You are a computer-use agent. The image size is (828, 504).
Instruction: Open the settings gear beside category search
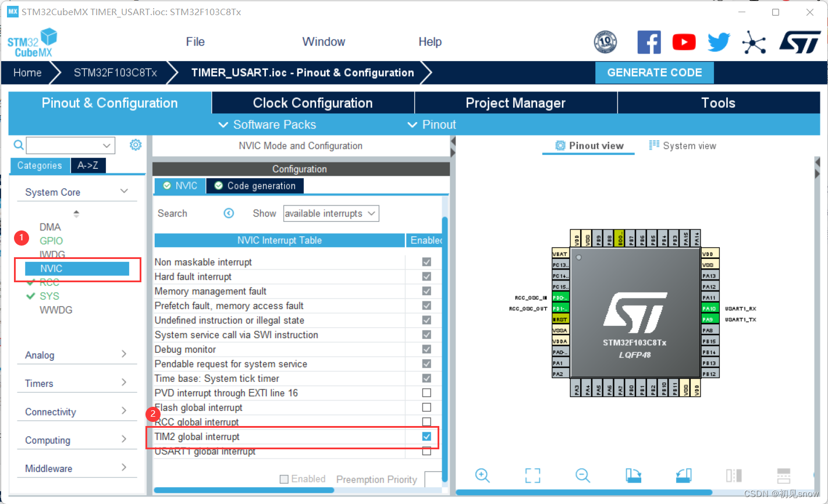(136, 145)
